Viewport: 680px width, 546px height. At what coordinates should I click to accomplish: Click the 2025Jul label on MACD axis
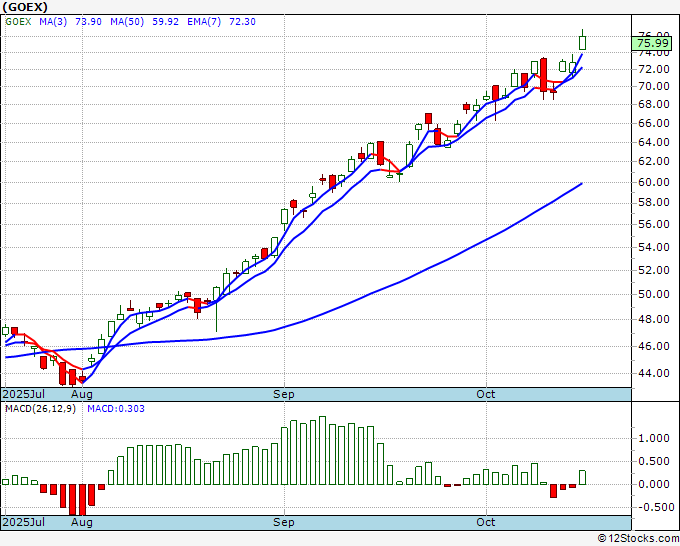pyautogui.click(x=24, y=522)
